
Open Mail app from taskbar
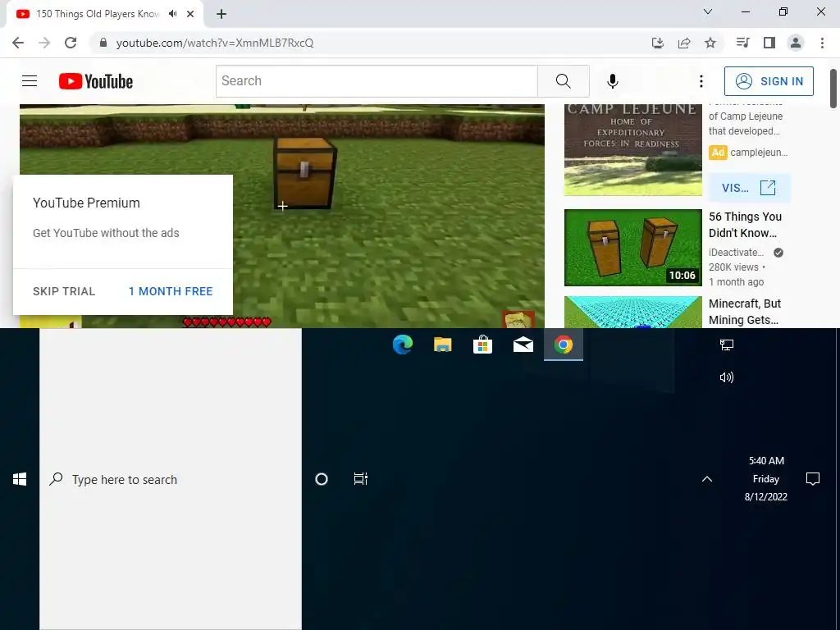pos(523,345)
